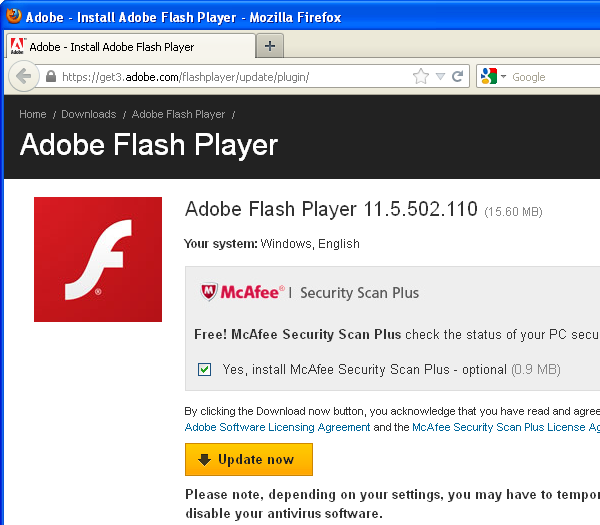Viewport: 600px width, 525px height.
Task: Click the large "Adobe Flash Player" page title
Action: point(149,145)
